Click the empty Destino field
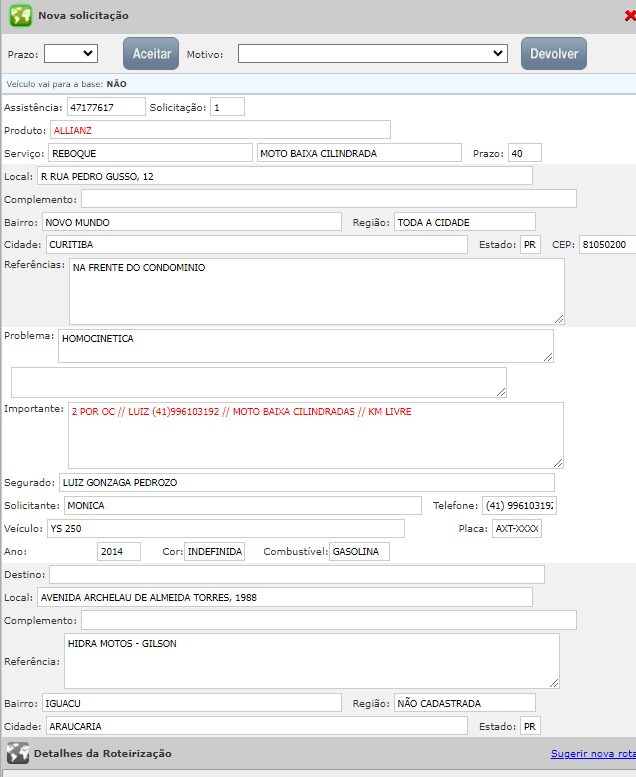636x777 pixels. [x=296, y=575]
